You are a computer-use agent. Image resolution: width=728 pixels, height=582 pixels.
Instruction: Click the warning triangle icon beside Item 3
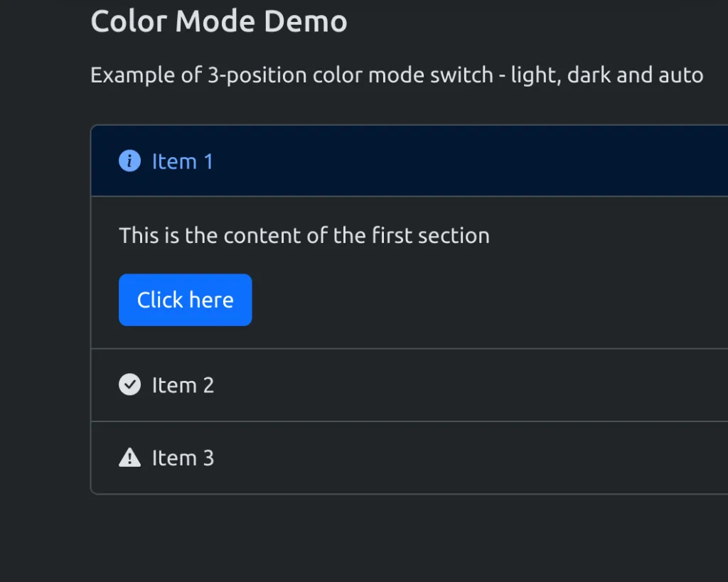(x=129, y=458)
